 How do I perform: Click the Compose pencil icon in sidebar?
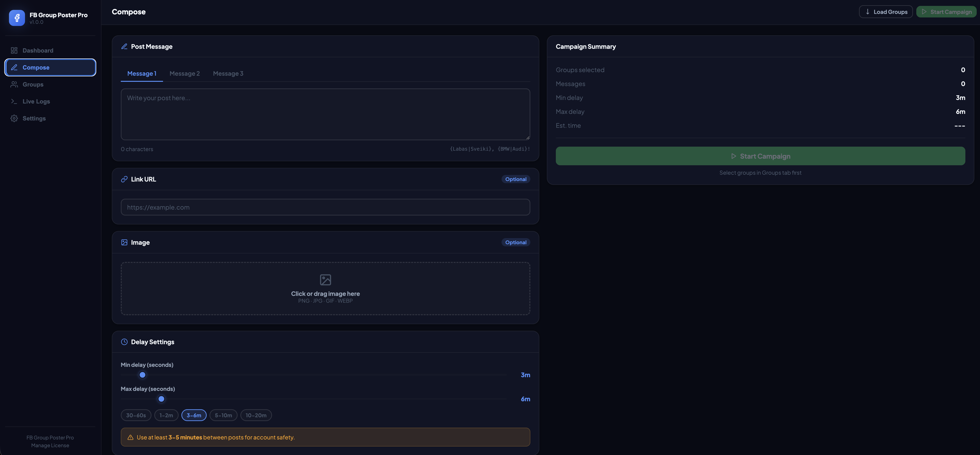click(14, 67)
